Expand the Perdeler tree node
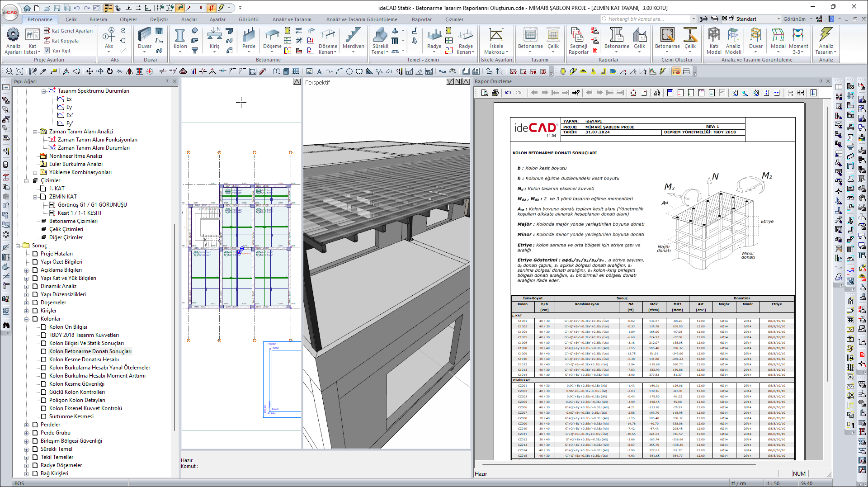Viewport: 868px width, 487px height. pos(27,425)
